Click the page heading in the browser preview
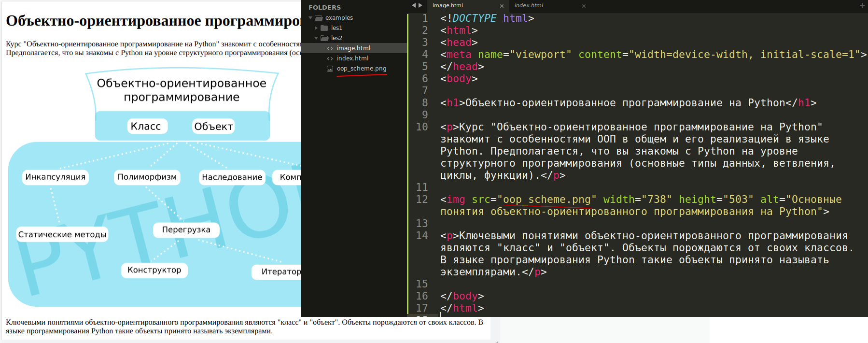The image size is (868, 343). click(154, 21)
